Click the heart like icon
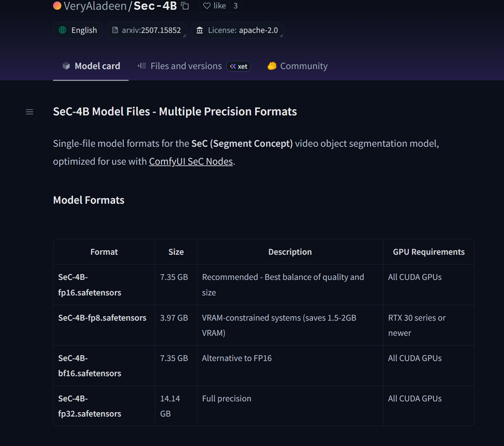Image resolution: width=504 pixels, height=446 pixels. click(207, 6)
